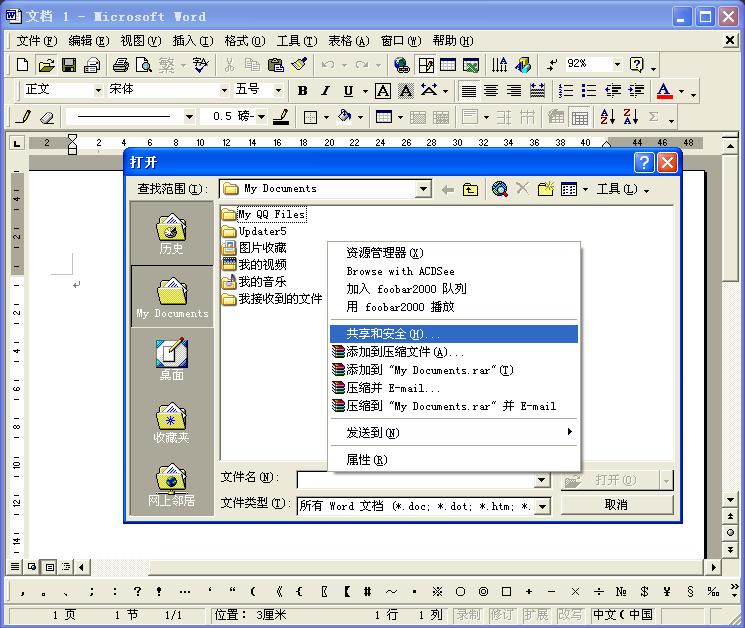Expand the 文件类型 file type dropdown
Image resolution: width=745 pixels, height=628 pixels.
tap(542, 506)
